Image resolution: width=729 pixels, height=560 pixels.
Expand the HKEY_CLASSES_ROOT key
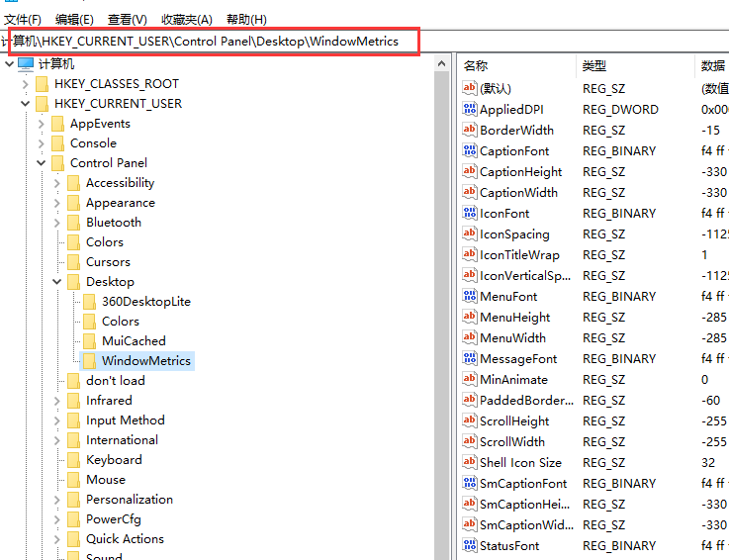pyautogui.click(x=26, y=84)
